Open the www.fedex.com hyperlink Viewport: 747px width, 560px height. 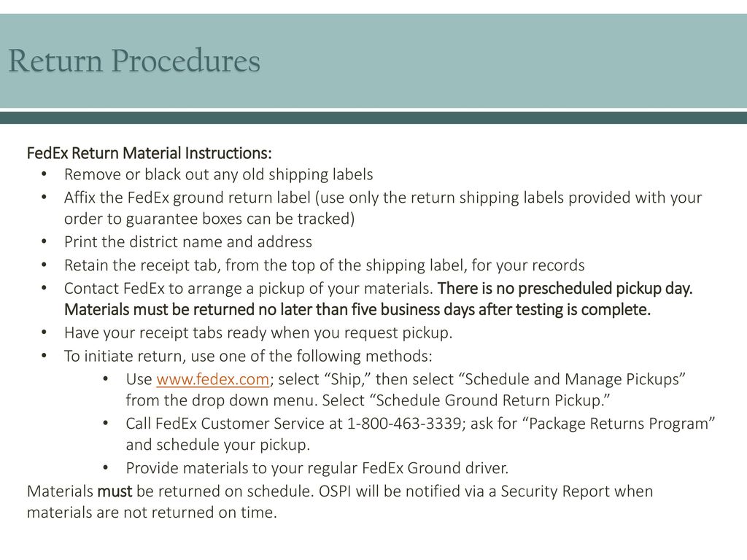[212, 379]
